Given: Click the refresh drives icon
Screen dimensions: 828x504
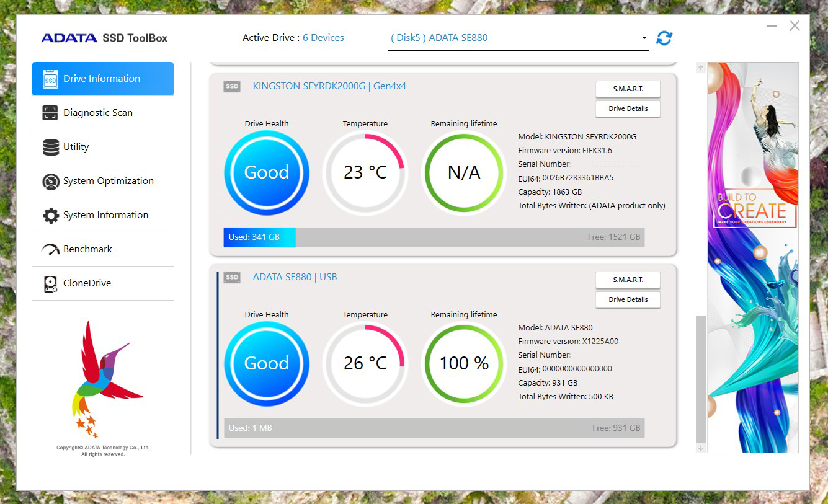Looking at the screenshot, I should [x=664, y=38].
